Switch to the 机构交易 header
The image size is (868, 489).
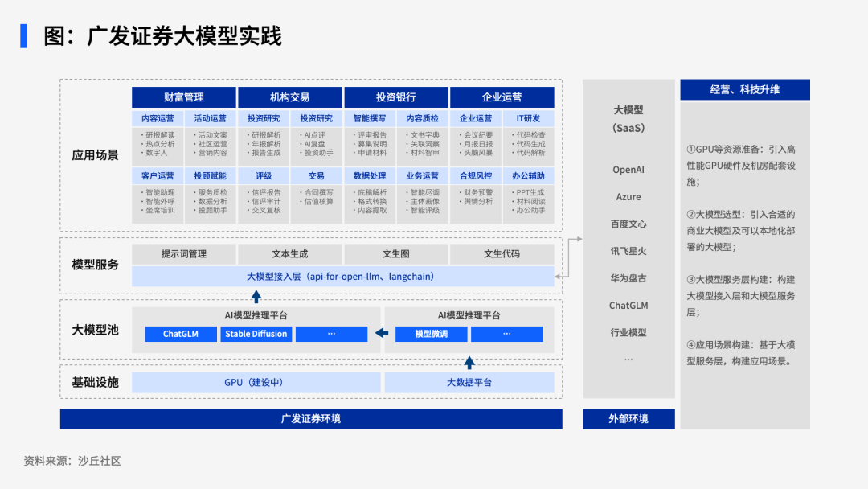[289, 97]
